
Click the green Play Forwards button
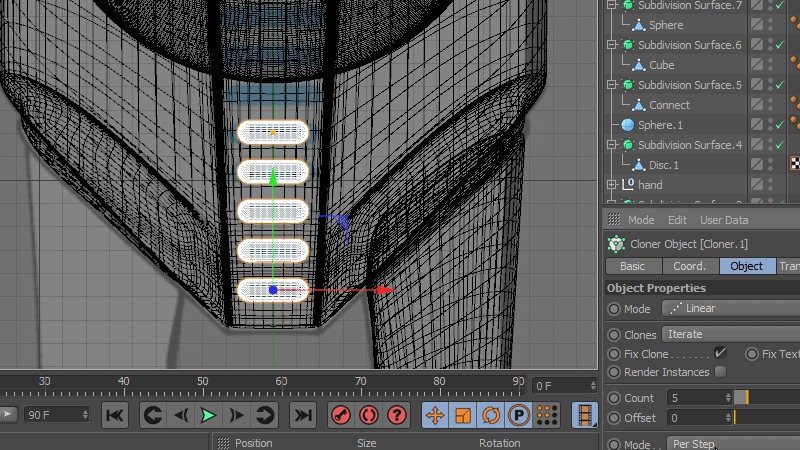(x=209, y=415)
